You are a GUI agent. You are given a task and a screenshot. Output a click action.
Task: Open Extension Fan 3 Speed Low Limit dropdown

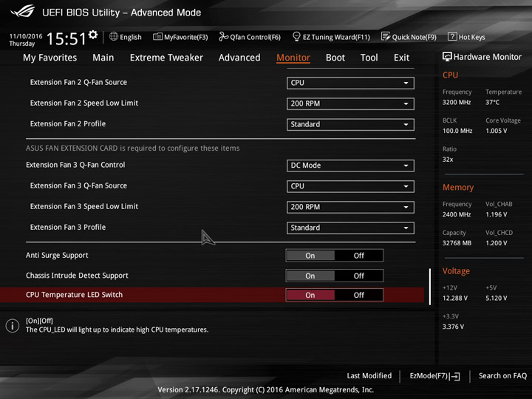pos(350,207)
